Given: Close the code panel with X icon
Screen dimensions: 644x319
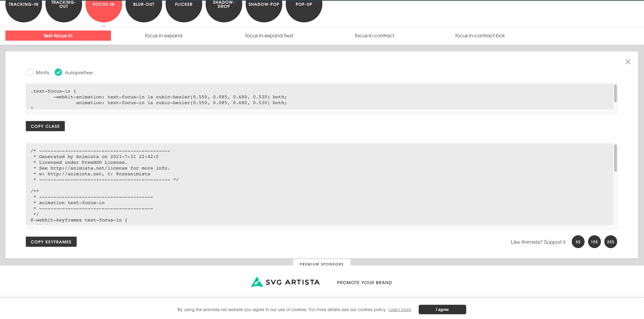Looking at the screenshot, I should (x=628, y=62).
